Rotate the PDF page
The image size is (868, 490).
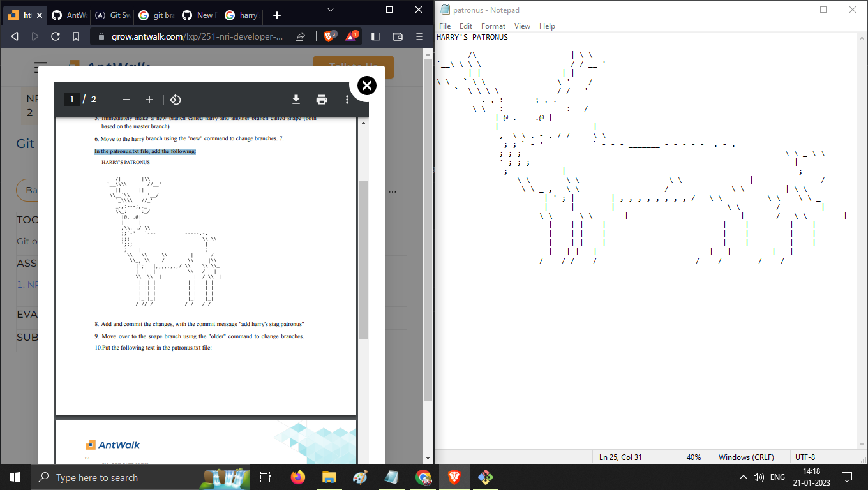175,100
